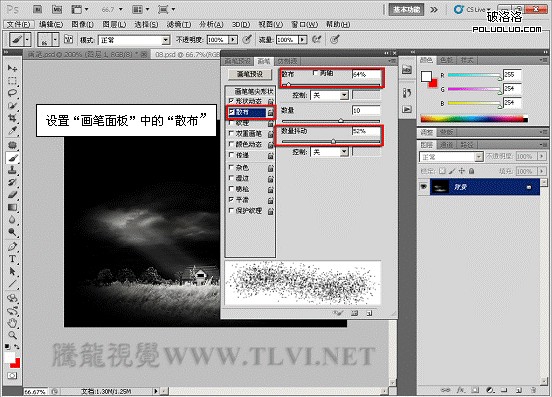Hide the 背景 layer eye icon

click(424, 187)
